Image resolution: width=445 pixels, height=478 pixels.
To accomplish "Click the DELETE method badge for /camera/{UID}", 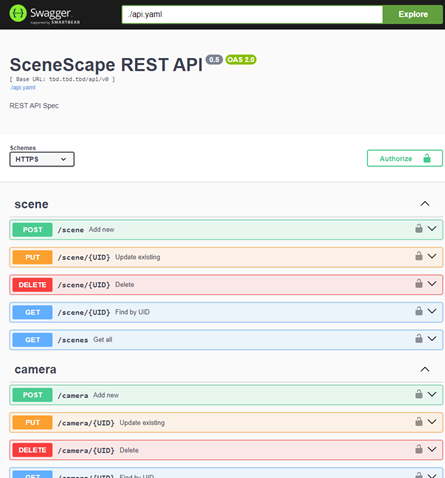I will point(32,450).
